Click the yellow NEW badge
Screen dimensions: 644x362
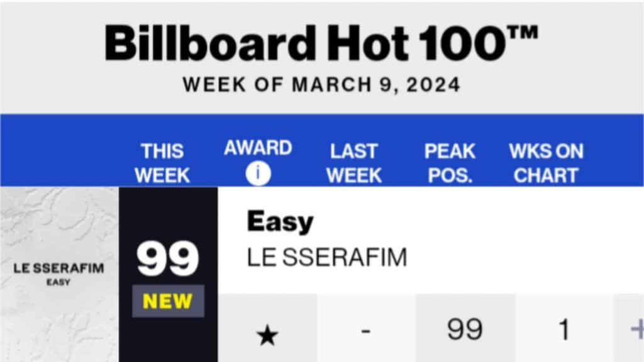click(168, 302)
